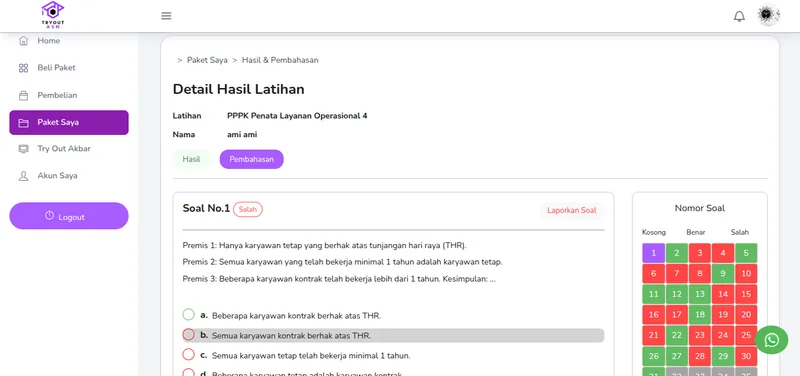Screen dimensions: 800x376
Task: Click the Akun Saya person icon
Action: click(x=23, y=176)
